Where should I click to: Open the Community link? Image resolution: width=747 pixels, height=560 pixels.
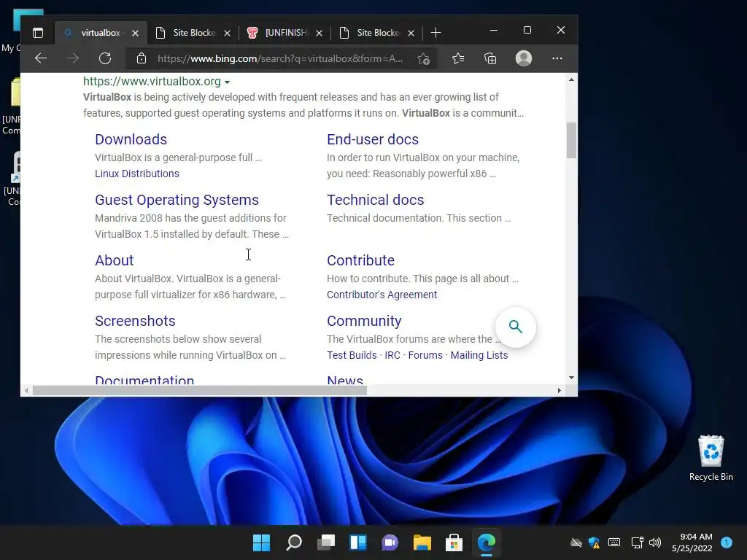point(364,321)
